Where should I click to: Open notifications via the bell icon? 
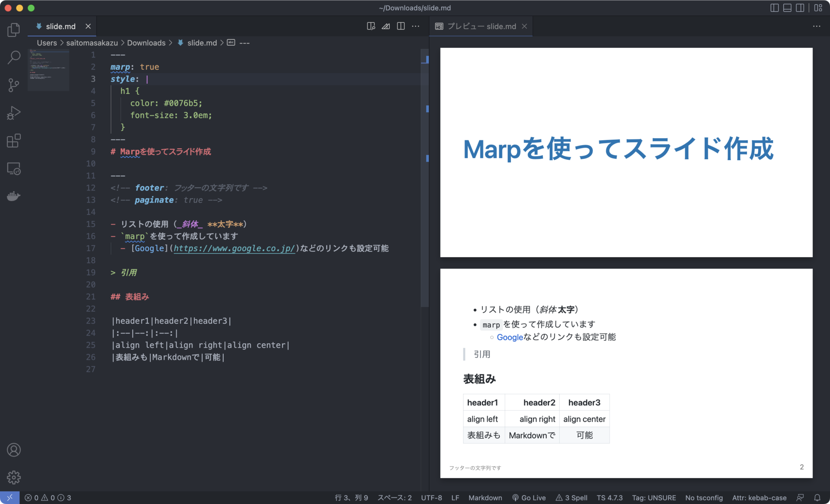(x=817, y=498)
